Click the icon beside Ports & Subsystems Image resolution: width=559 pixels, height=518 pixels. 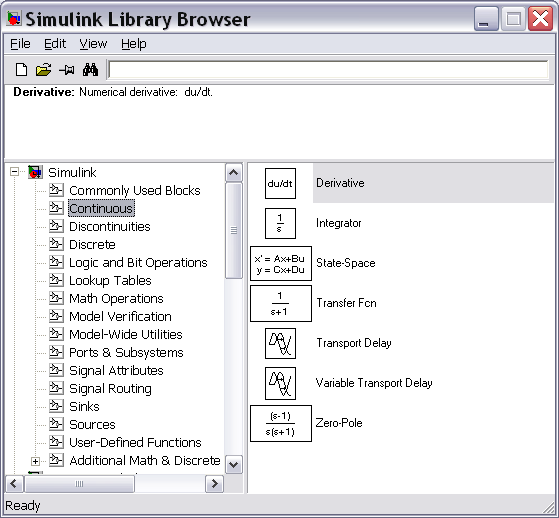[x=56, y=352]
